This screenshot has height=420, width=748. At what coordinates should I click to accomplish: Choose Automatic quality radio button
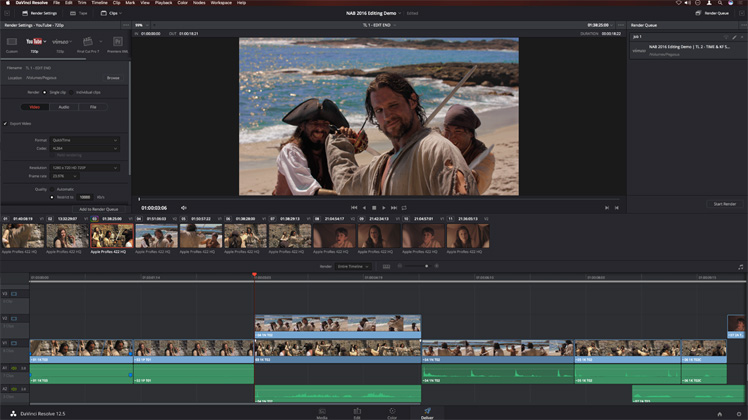(51, 189)
